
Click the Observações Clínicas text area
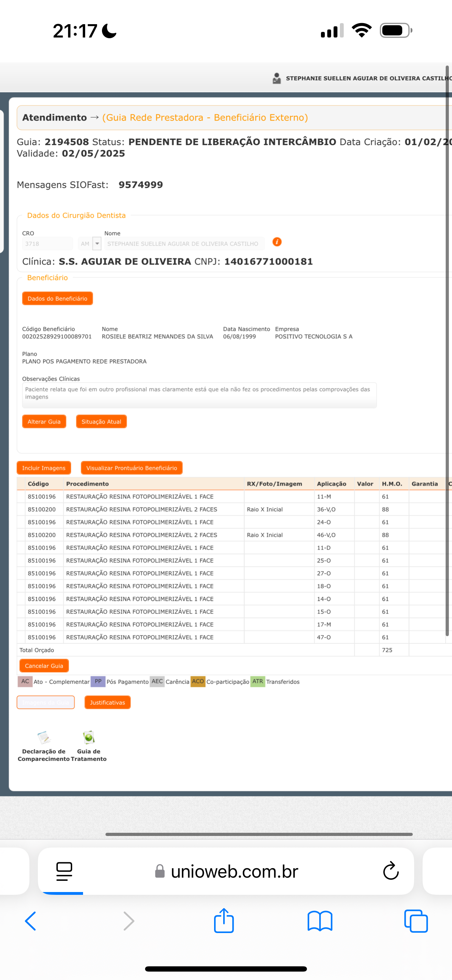(199, 395)
